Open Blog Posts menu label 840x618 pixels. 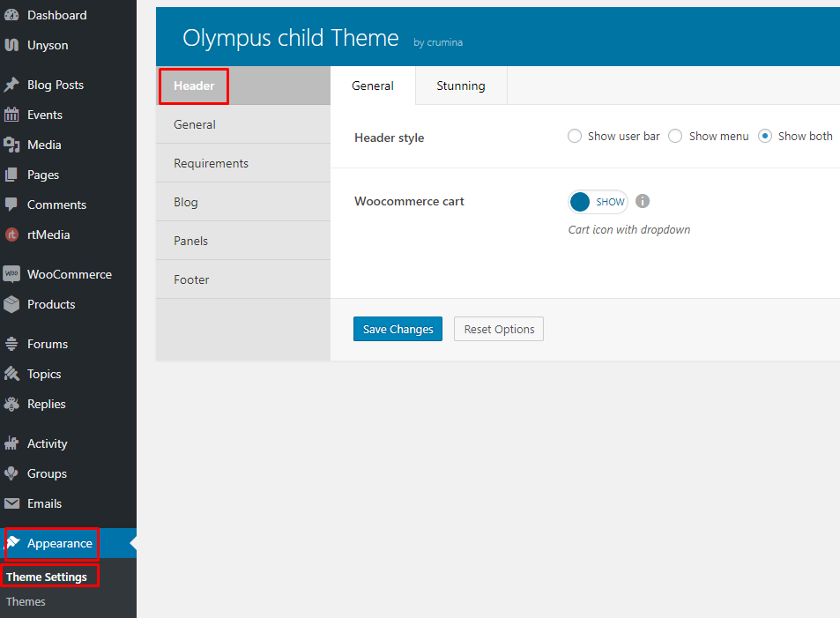pos(56,85)
